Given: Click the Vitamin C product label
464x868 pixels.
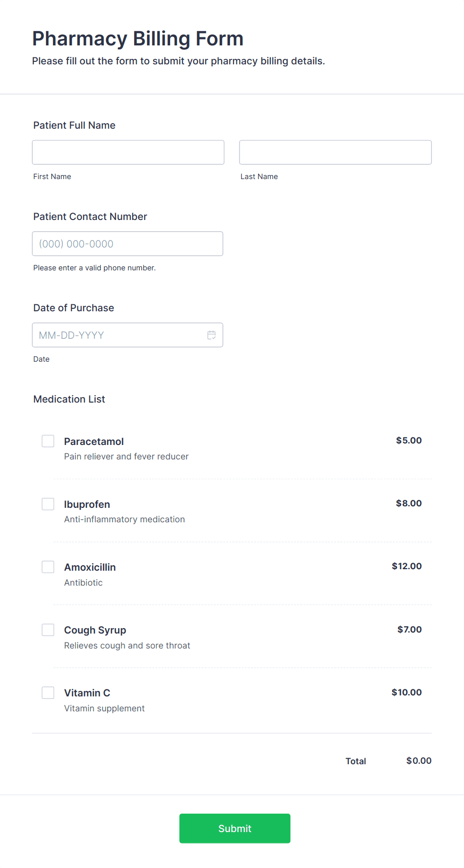Looking at the screenshot, I should (87, 693).
